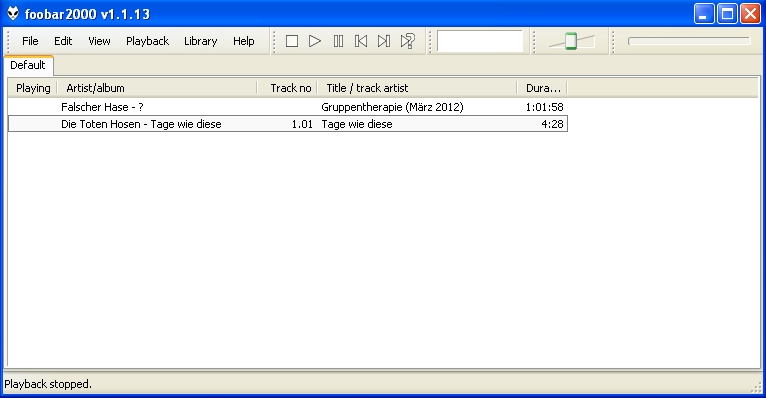This screenshot has width=766, height=398.
Task: Click the Stop playback icon
Action: pyautogui.click(x=292, y=41)
